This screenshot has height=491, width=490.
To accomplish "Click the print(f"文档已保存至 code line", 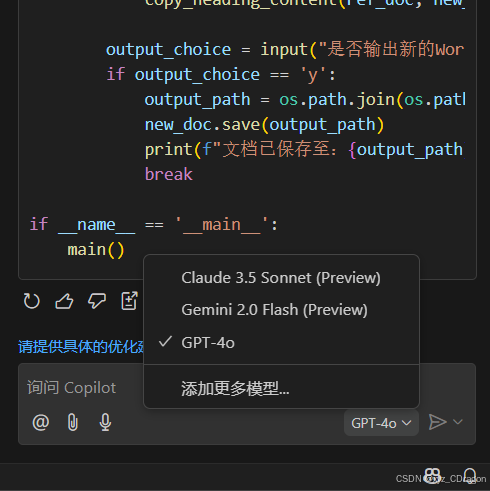I will pos(304,149).
